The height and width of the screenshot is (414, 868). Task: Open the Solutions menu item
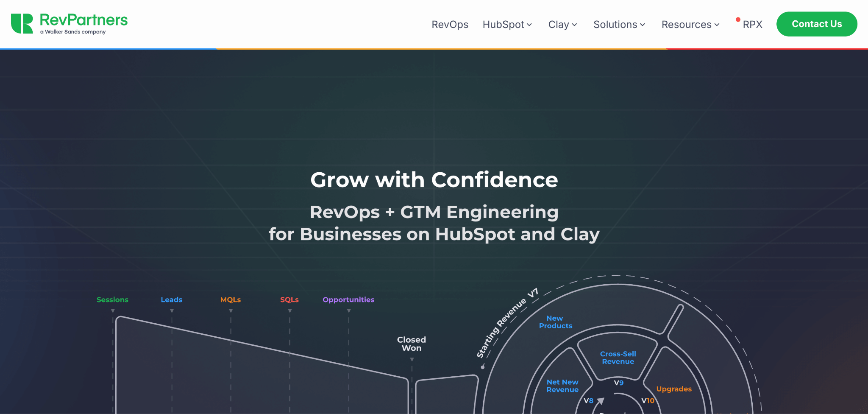(615, 25)
